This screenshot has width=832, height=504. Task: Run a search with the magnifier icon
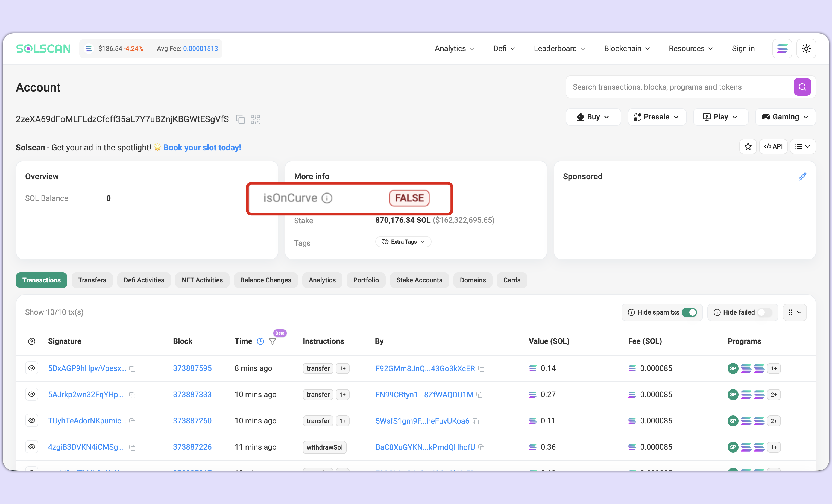802,87
